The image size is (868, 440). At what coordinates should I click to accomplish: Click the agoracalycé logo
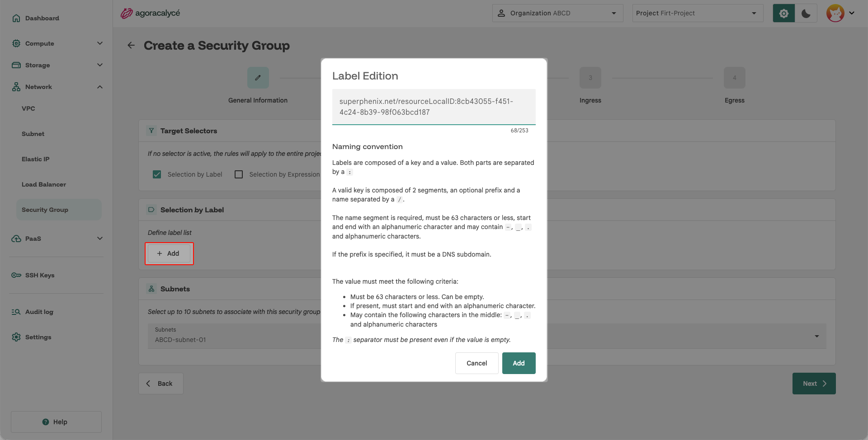(x=151, y=14)
